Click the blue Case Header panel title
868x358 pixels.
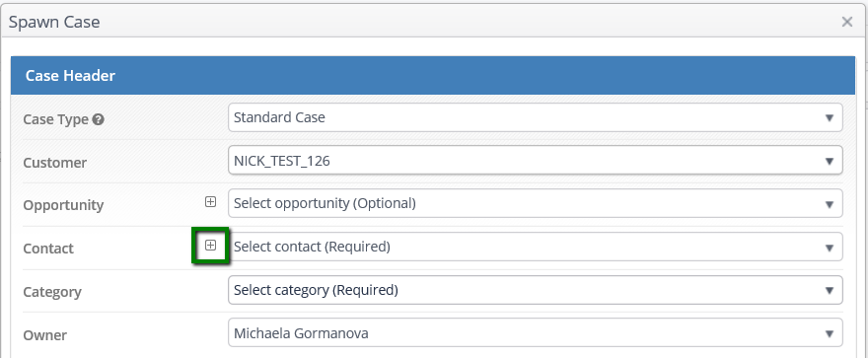pos(70,75)
